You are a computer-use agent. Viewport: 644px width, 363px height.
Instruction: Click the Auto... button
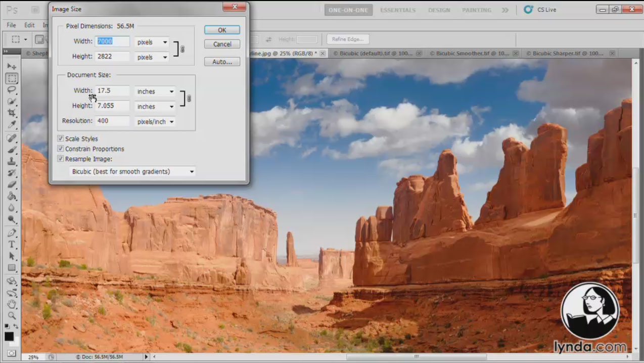tap(222, 62)
